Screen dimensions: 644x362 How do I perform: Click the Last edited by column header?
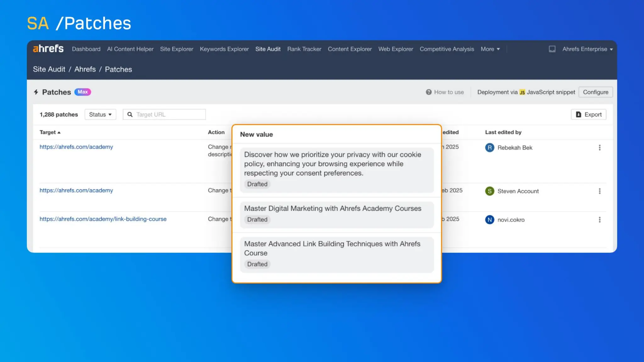pos(503,132)
